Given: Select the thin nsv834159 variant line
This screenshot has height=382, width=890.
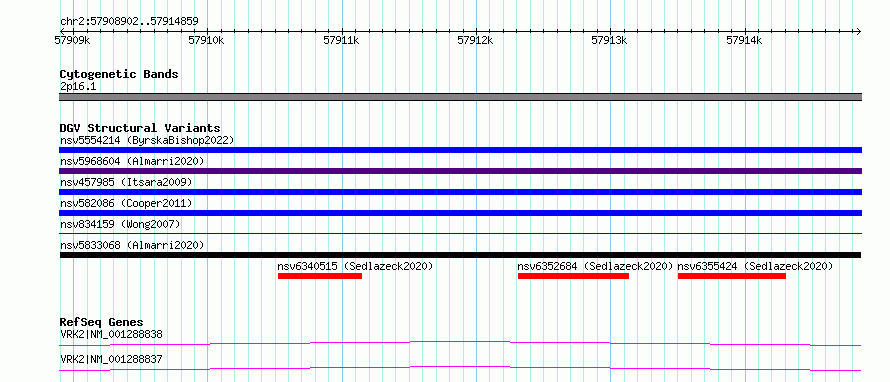Looking at the screenshot, I should coord(460,233).
